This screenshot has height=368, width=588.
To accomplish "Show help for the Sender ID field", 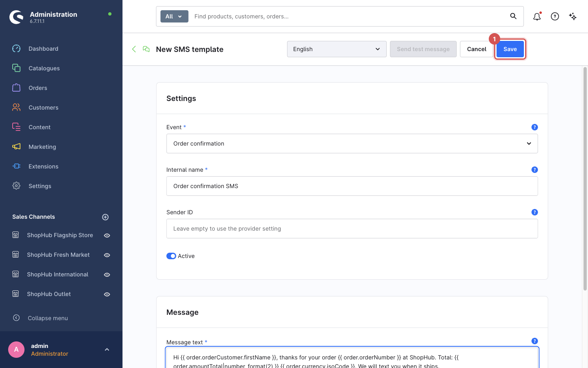I will click(535, 212).
